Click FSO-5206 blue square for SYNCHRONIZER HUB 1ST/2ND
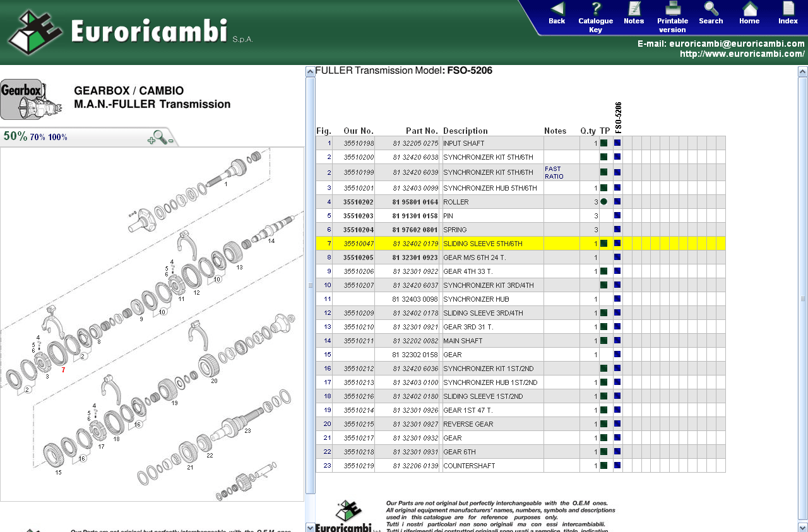The width and height of the screenshot is (808, 532). point(617,382)
